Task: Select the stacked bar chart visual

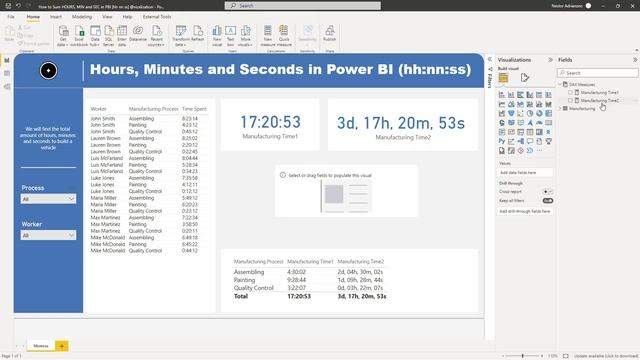Action: (502, 95)
